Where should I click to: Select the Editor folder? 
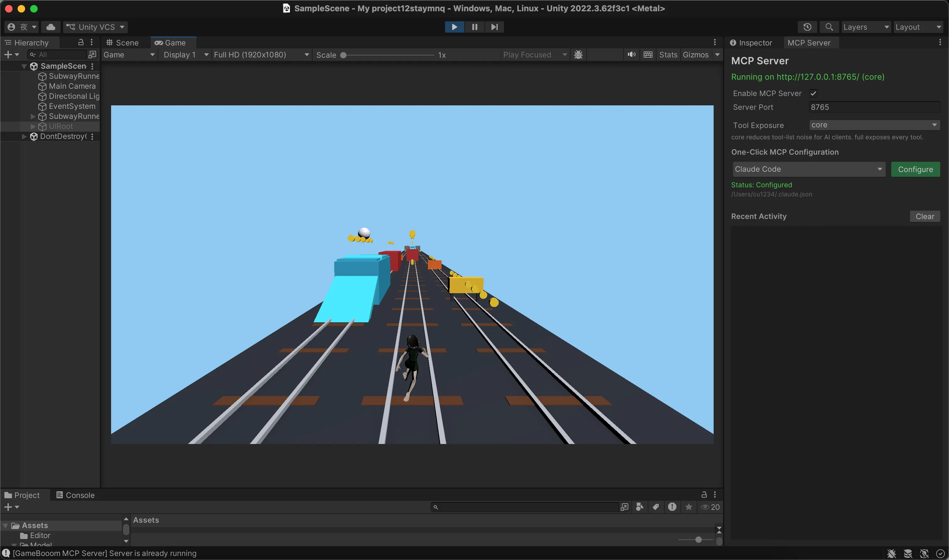pos(35,536)
